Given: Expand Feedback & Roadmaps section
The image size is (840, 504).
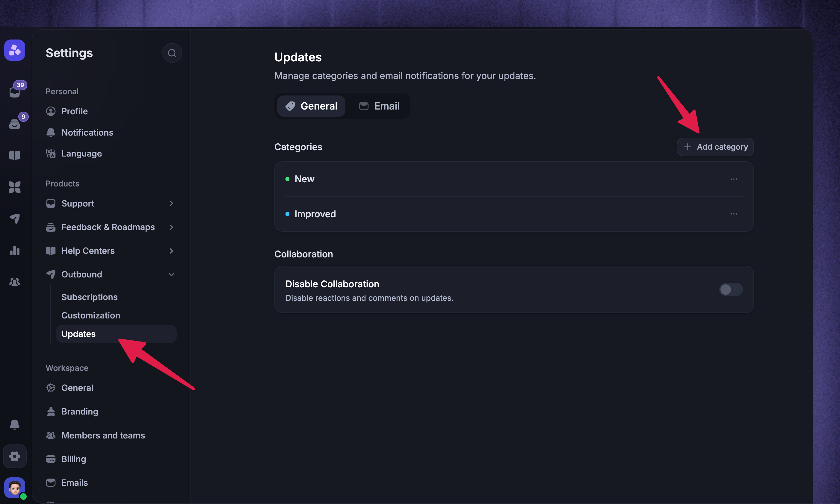Looking at the screenshot, I should [x=111, y=227].
